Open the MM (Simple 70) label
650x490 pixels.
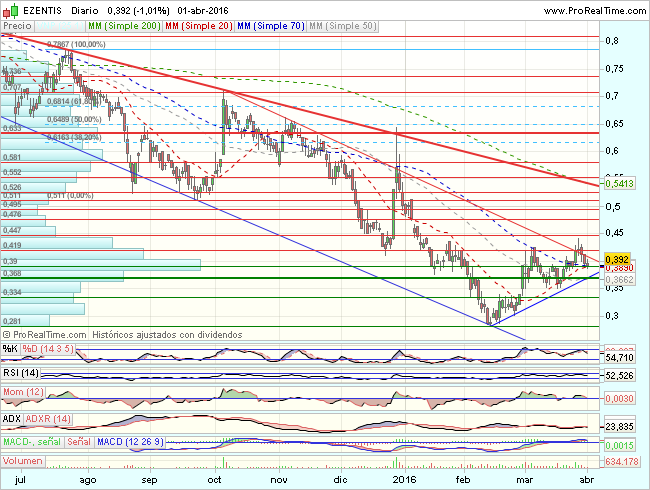271,26
